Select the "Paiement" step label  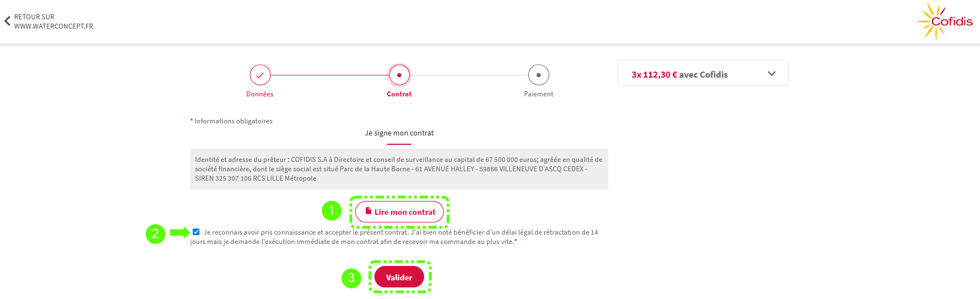click(539, 94)
